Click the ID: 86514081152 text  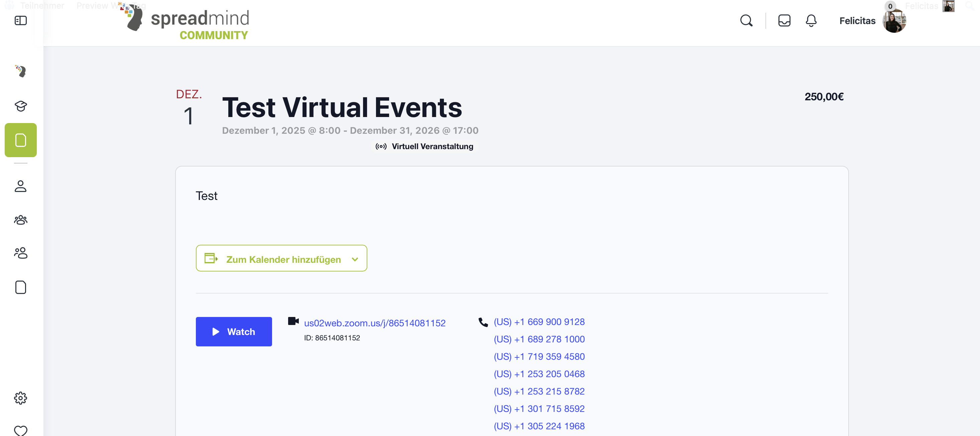(332, 338)
